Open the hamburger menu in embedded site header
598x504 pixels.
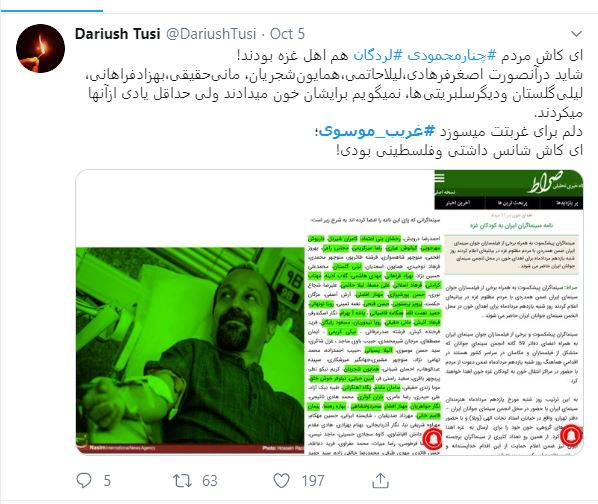pyautogui.click(x=440, y=178)
